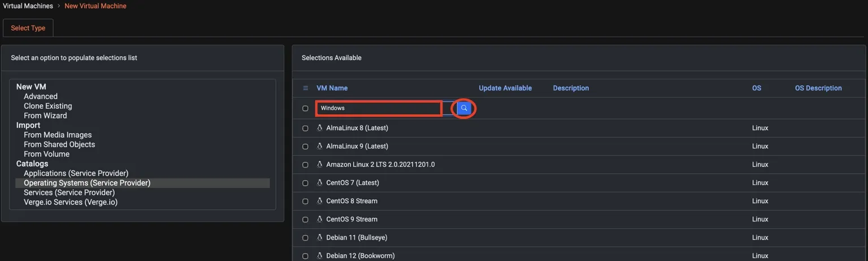This screenshot has height=261, width=868.
Task: Click the penguin icon beside Debian 11 (Bullseye)
Action: [x=320, y=237]
